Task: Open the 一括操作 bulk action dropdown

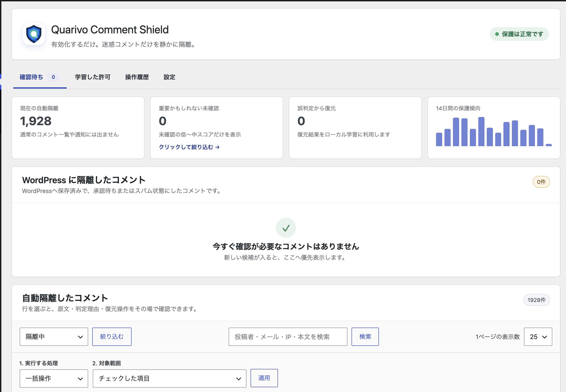Action: tap(54, 378)
